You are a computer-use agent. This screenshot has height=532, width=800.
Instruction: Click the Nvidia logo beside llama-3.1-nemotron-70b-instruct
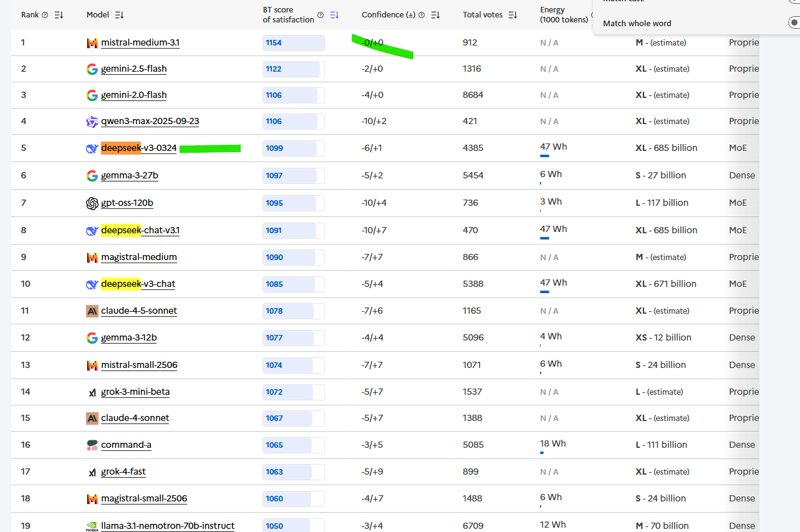click(92, 526)
